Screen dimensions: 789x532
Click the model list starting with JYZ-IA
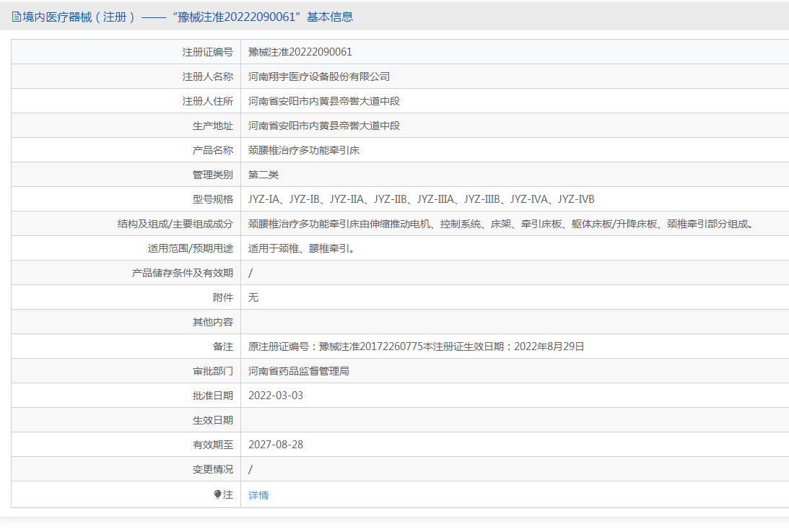click(421, 199)
